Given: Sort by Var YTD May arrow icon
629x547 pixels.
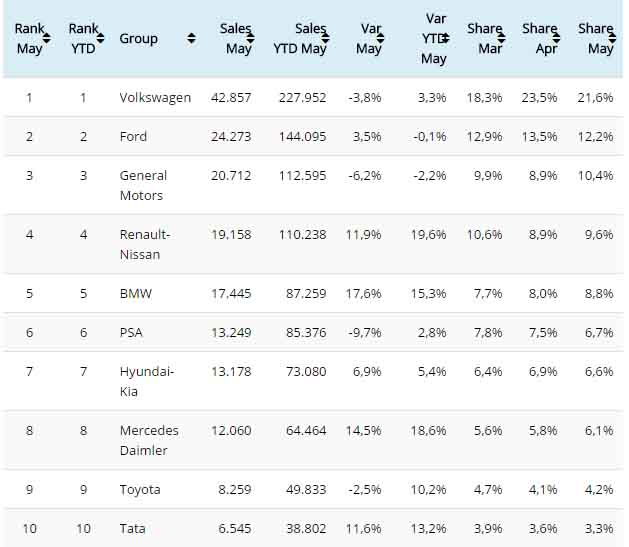Looking at the screenshot, I should (444, 38).
